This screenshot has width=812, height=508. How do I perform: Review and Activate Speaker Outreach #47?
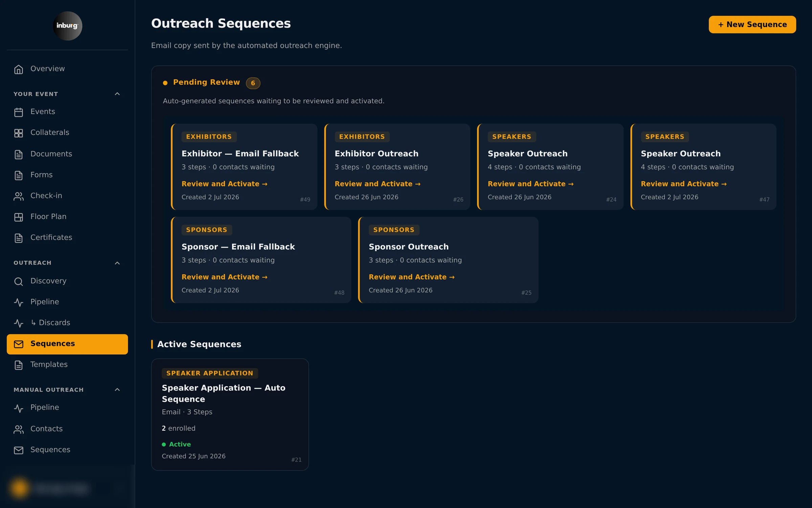click(x=683, y=184)
